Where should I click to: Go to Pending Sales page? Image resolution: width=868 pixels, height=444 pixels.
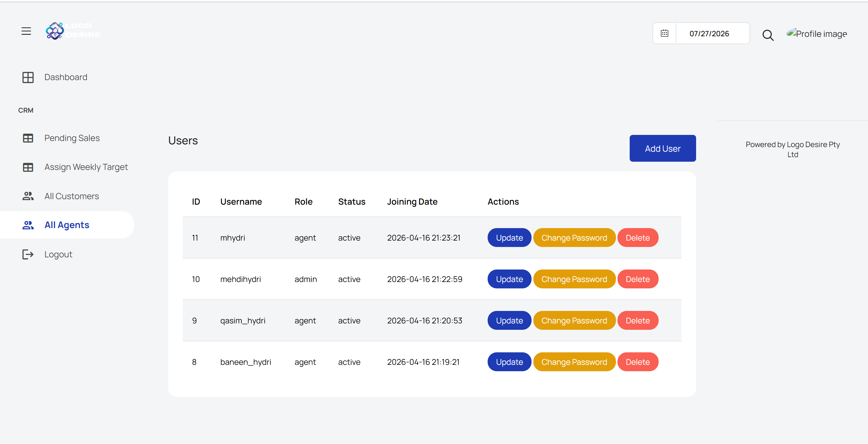point(72,138)
